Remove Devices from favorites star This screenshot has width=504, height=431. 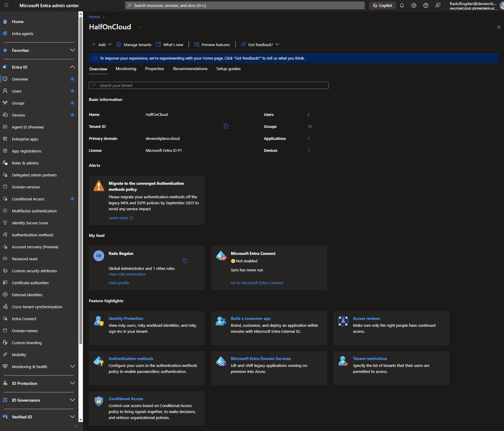pos(72,115)
